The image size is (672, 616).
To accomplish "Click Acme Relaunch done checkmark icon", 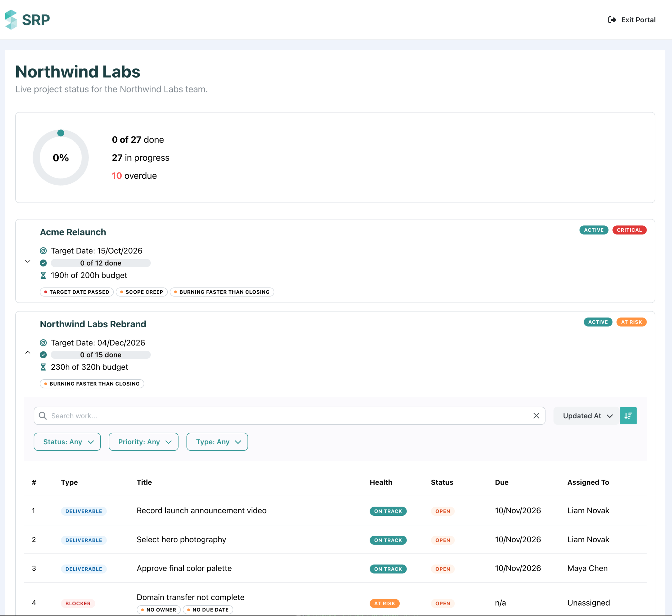I will [x=43, y=263].
